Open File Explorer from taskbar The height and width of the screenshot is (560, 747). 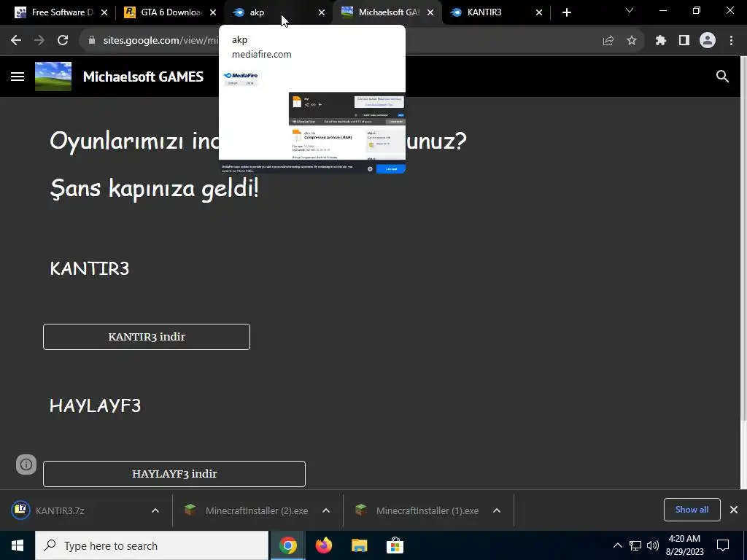coord(359,545)
